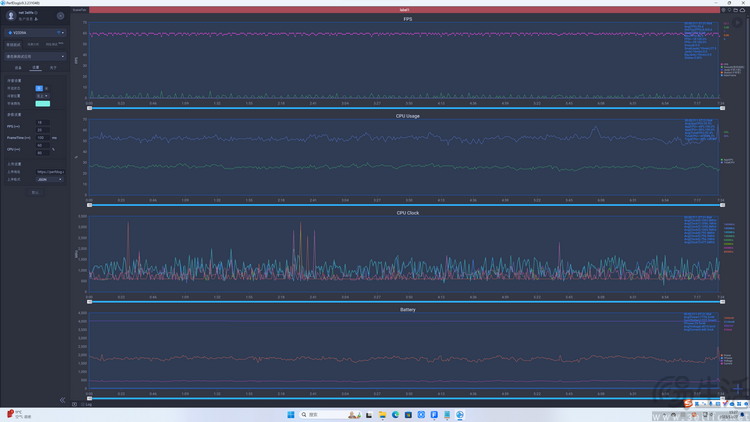750x422 pixels.
Task: Edit the first FPS threshold field
Action: pos(43,122)
